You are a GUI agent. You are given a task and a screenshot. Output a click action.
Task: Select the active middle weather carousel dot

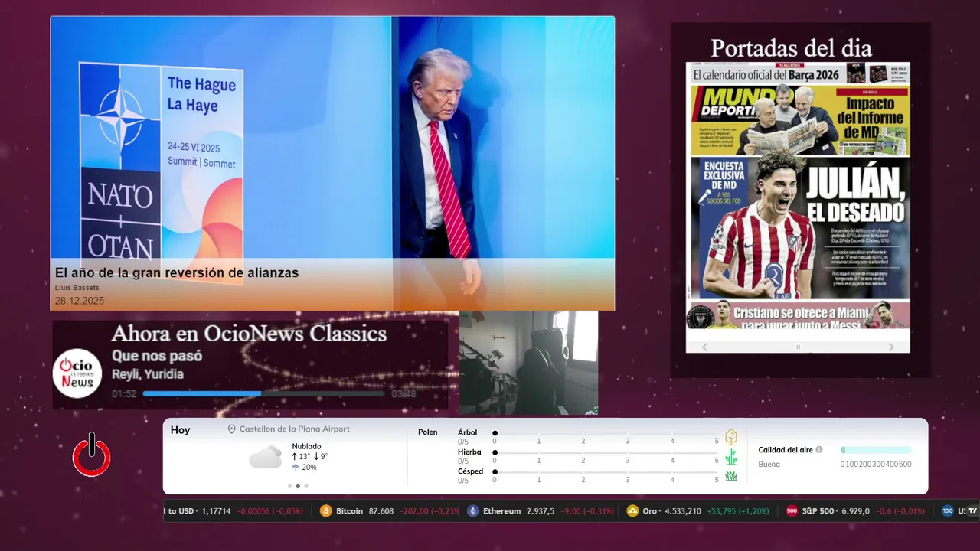(x=298, y=486)
